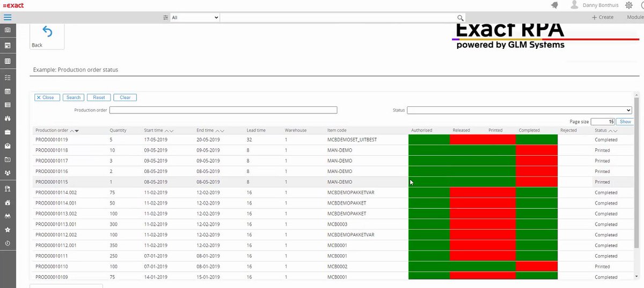Sort Start time ascending arrow
This screenshot has width=644, height=288.
[x=167, y=131]
